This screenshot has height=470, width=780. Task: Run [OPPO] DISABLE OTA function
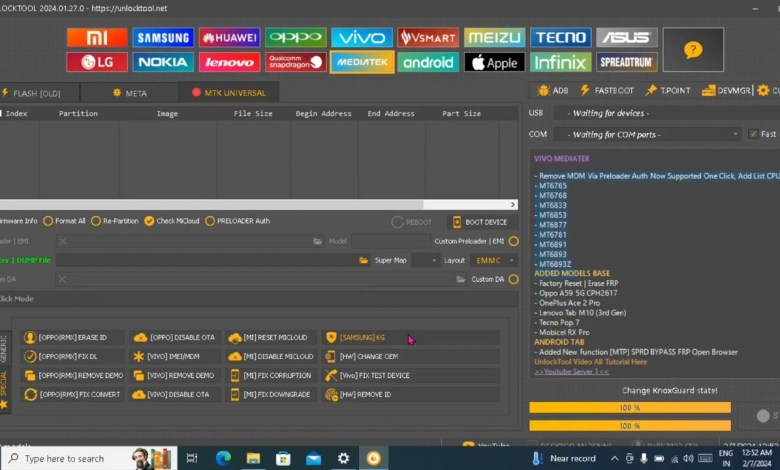tap(175, 337)
